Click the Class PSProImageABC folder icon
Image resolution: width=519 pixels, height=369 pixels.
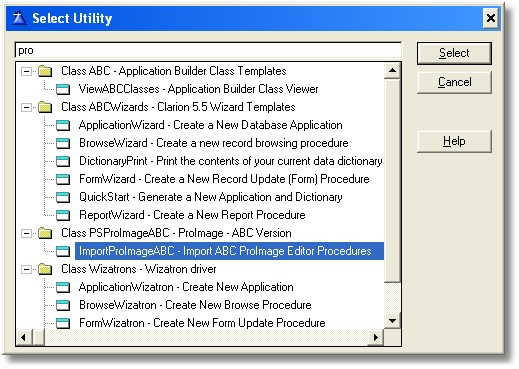point(45,233)
